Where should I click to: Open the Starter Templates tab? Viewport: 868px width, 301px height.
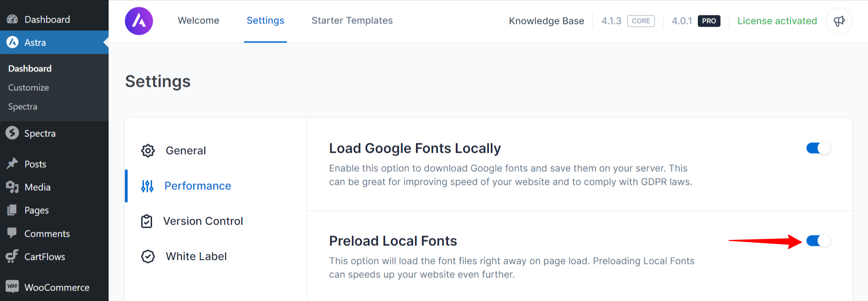pos(352,21)
